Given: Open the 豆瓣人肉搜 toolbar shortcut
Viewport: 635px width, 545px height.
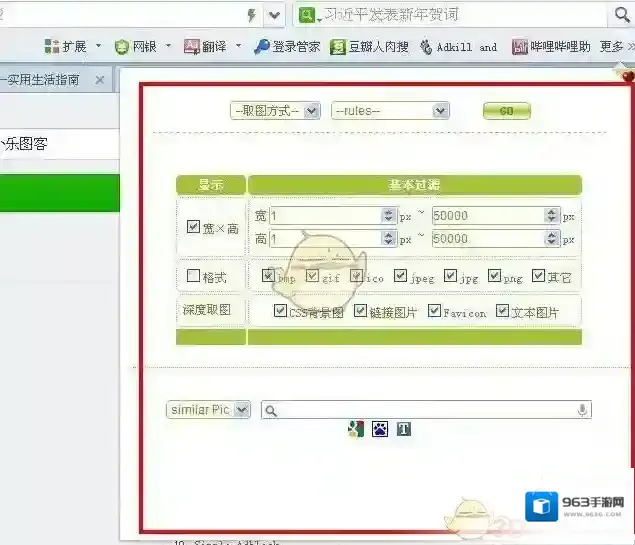Looking at the screenshot, I should 370,46.
